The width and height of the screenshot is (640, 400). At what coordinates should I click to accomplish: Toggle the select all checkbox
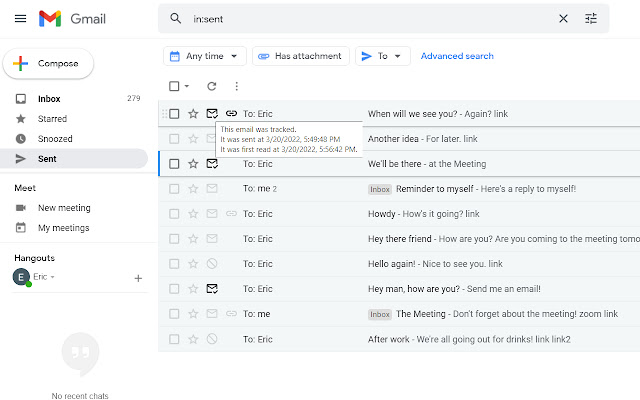tap(174, 86)
